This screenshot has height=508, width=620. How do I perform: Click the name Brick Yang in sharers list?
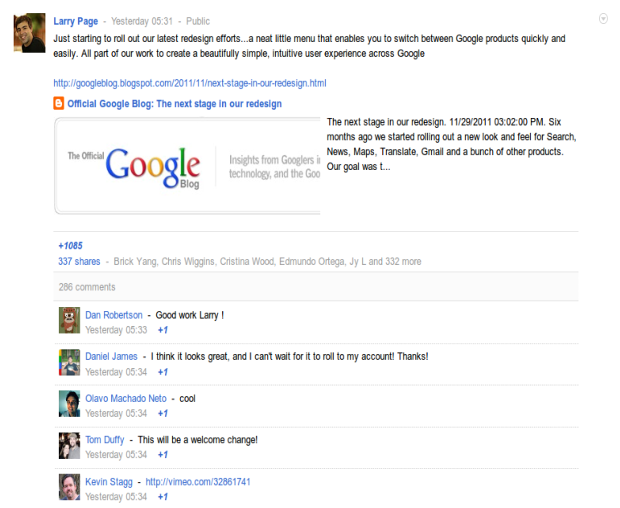tap(135, 262)
